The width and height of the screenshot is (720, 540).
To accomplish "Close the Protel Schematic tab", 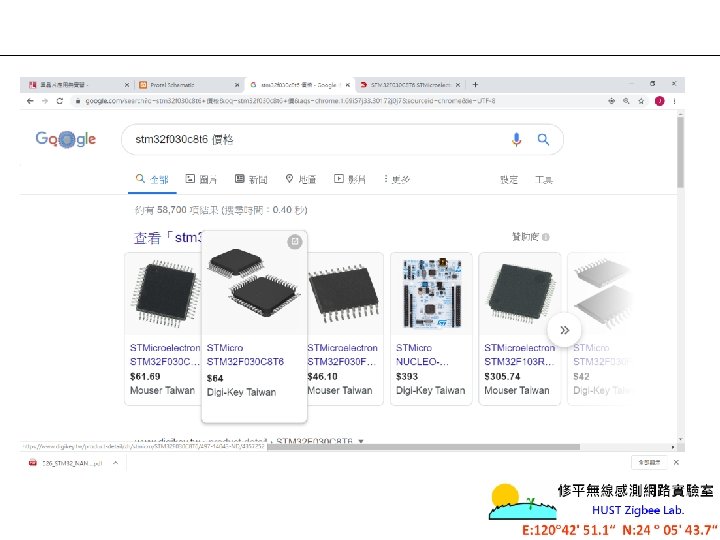I will click(237, 85).
